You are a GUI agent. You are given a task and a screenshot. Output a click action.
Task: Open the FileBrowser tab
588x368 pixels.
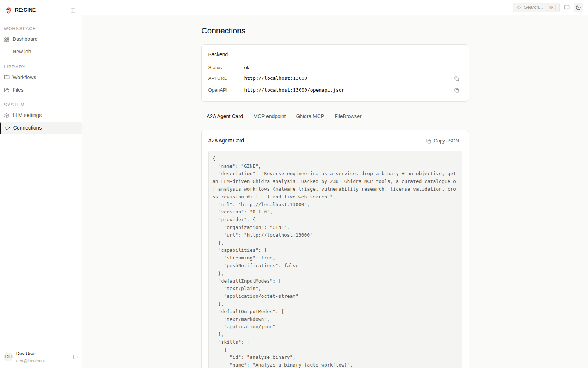(x=348, y=116)
